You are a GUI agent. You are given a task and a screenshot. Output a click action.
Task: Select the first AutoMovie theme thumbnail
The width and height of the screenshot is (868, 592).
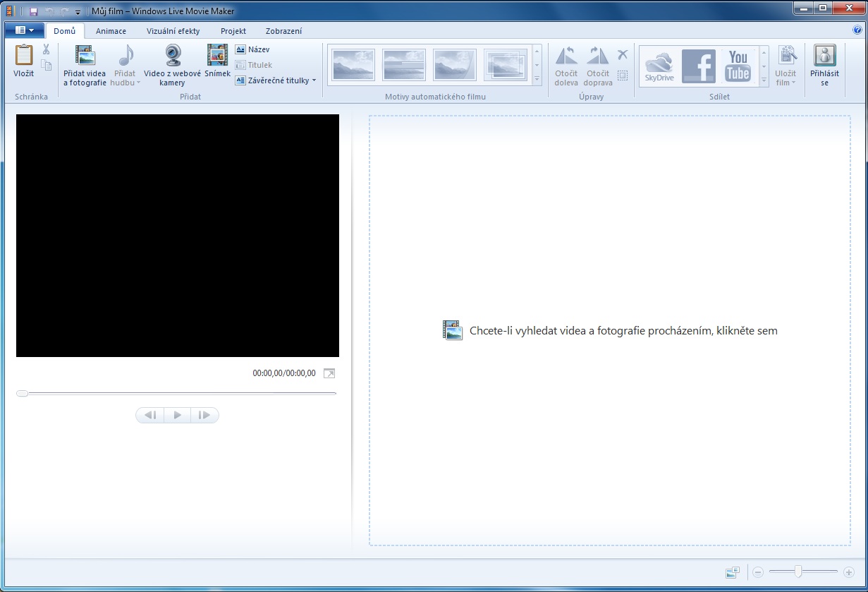(352, 65)
